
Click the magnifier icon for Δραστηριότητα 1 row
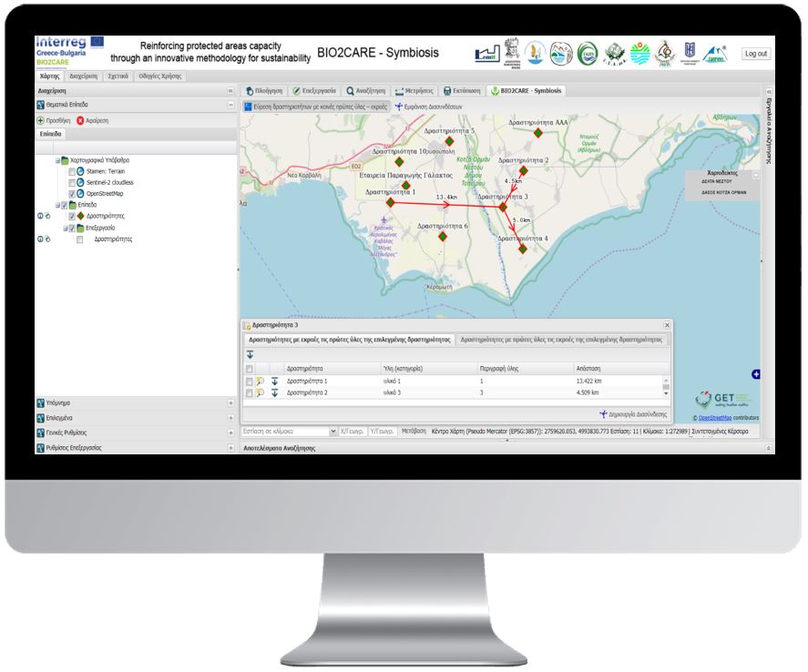(261, 382)
